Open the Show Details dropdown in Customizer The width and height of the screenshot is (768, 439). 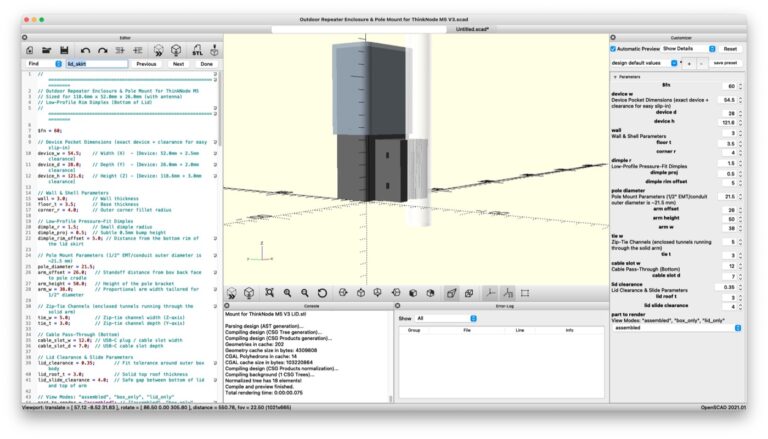pyautogui.click(x=689, y=49)
